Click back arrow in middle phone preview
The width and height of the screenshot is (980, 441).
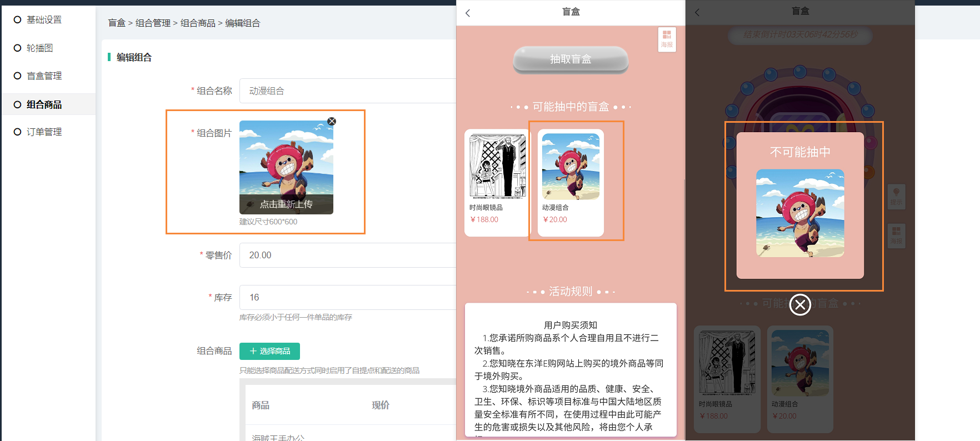(x=468, y=13)
